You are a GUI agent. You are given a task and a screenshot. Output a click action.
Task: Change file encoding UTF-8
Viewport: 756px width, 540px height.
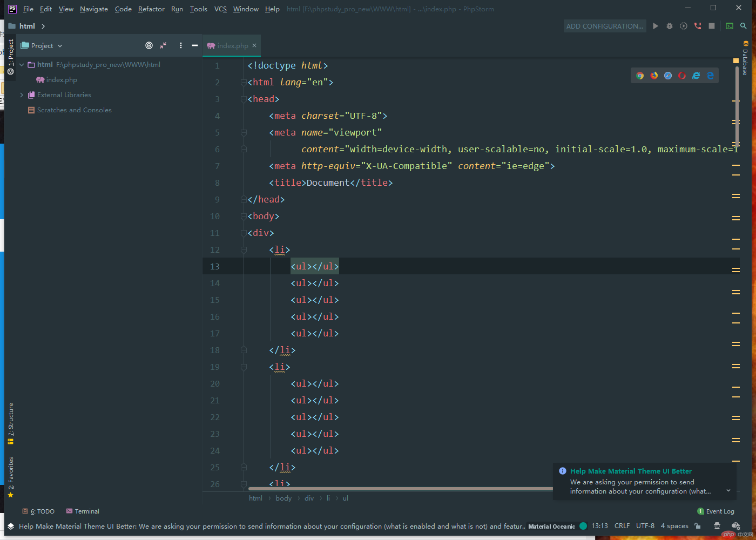pos(645,526)
